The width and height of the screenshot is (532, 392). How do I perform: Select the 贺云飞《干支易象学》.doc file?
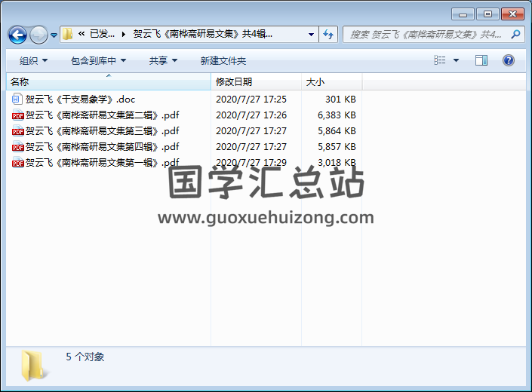coord(80,99)
